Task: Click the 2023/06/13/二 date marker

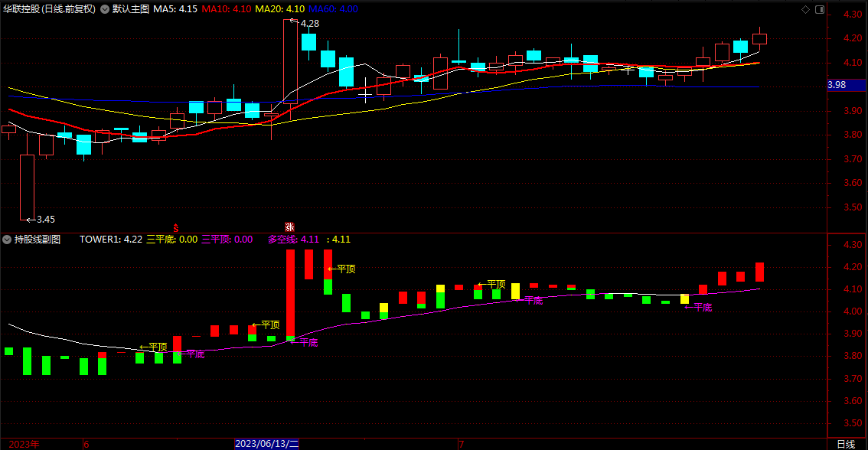Action: tap(267, 444)
